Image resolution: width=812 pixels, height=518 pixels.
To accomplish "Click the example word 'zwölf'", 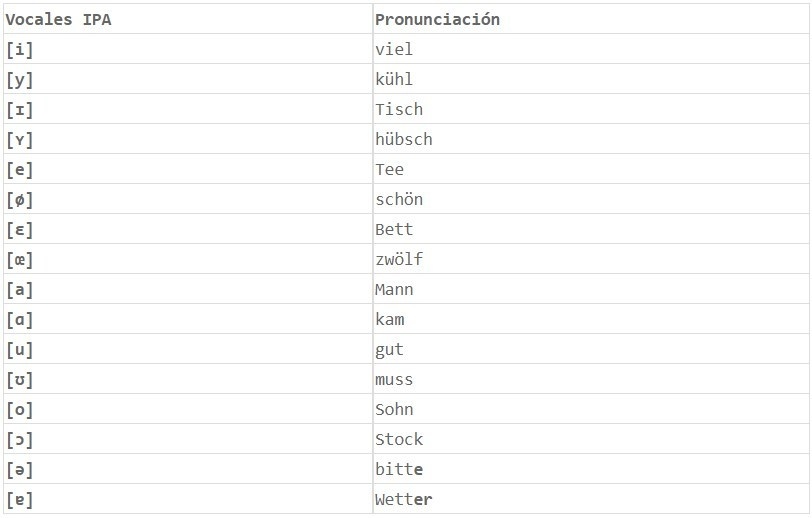I will click(399, 259).
